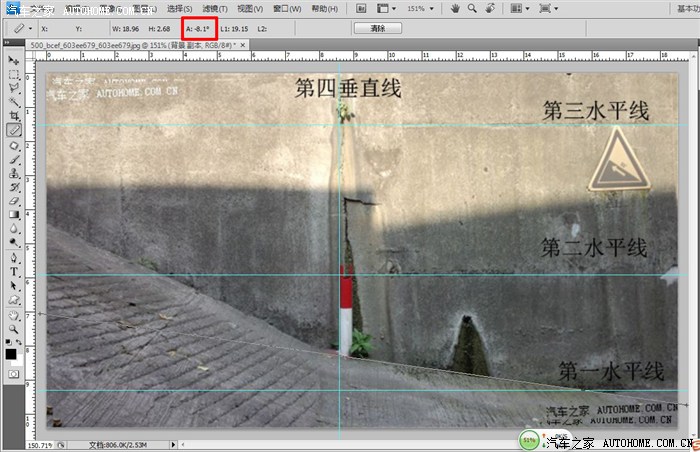Click the angle readout A: -8.1°
This screenshot has width=700, height=452.
198,29
